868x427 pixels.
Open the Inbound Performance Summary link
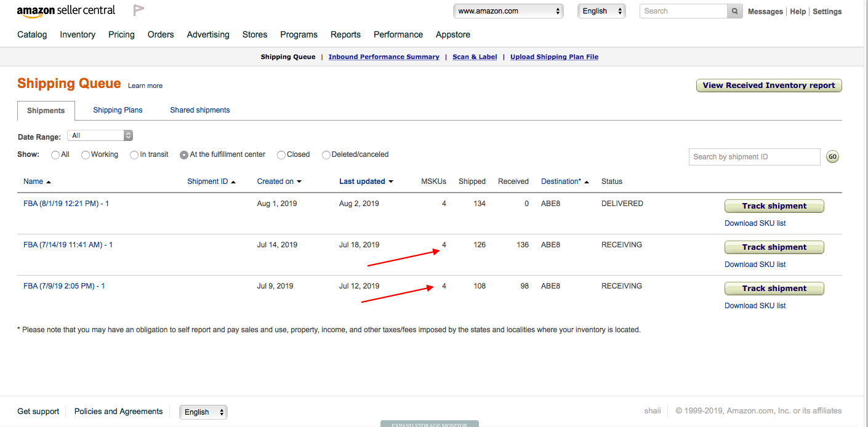coord(384,57)
